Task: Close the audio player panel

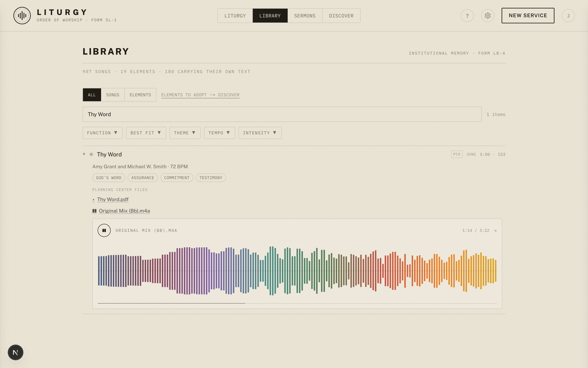Action: click(x=496, y=231)
